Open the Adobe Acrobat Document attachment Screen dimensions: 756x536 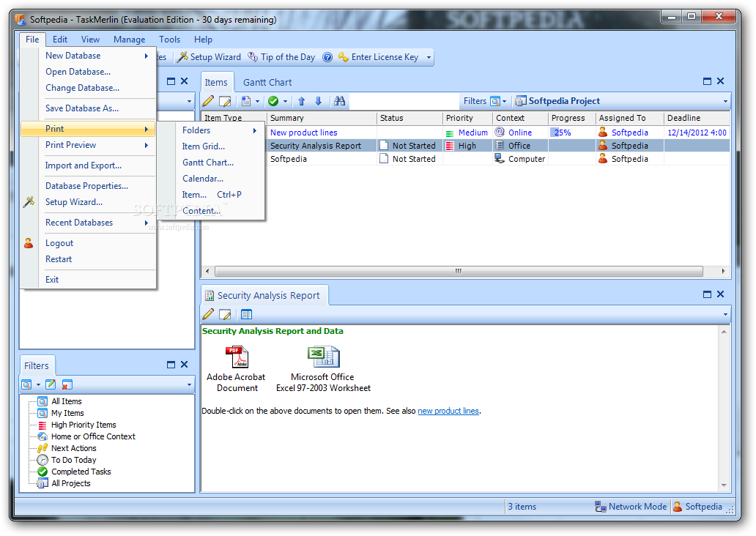[236, 369]
